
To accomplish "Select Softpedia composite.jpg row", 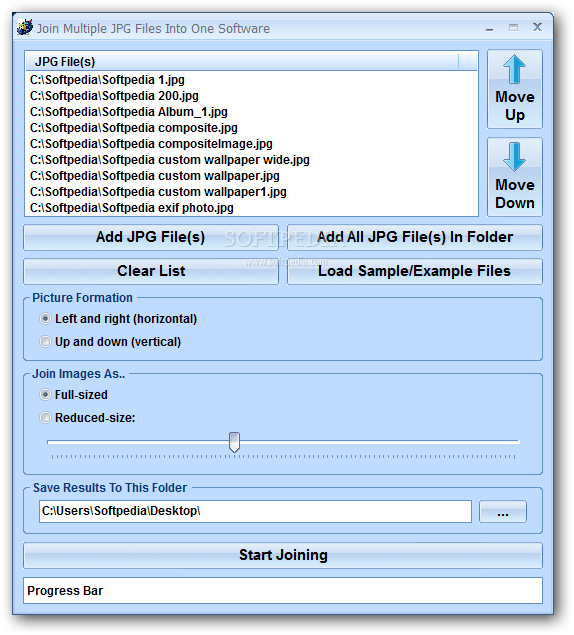I will point(251,128).
